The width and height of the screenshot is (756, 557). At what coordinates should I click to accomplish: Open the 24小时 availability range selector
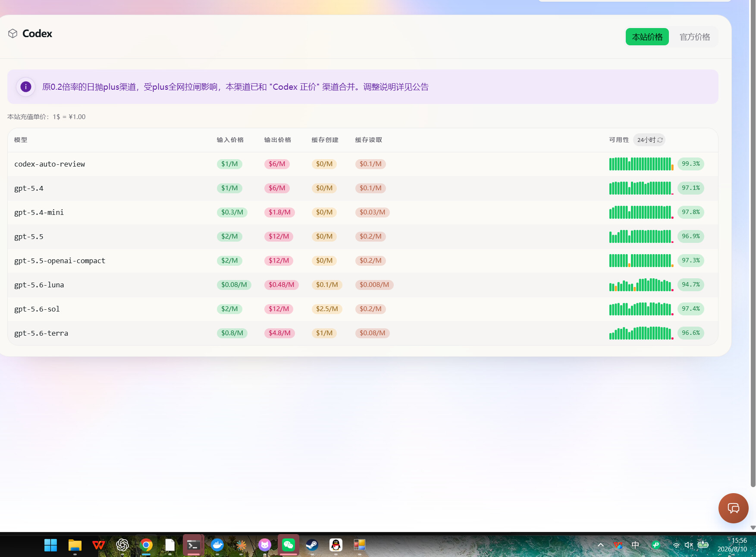pos(649,140)
